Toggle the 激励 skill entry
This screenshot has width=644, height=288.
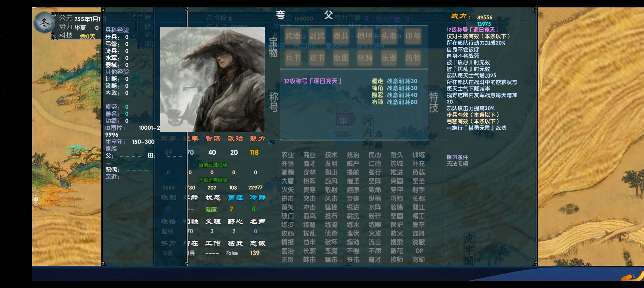[418, 259]
